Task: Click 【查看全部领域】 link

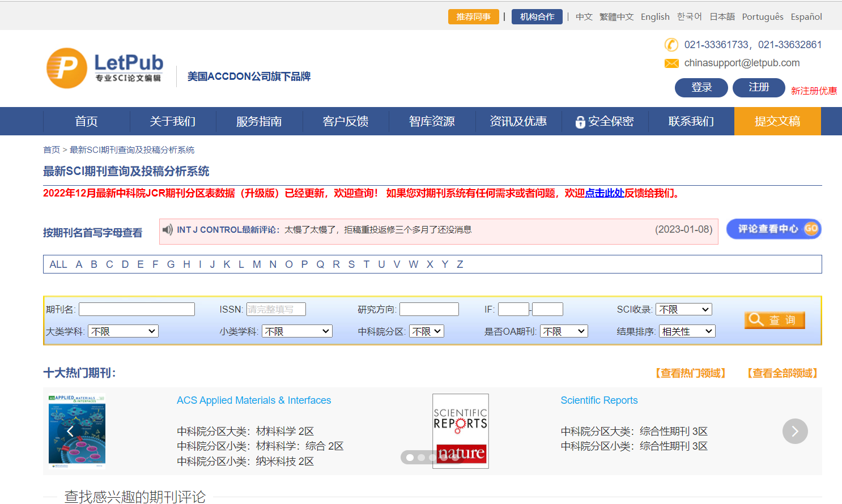Action: pos(783,373)
